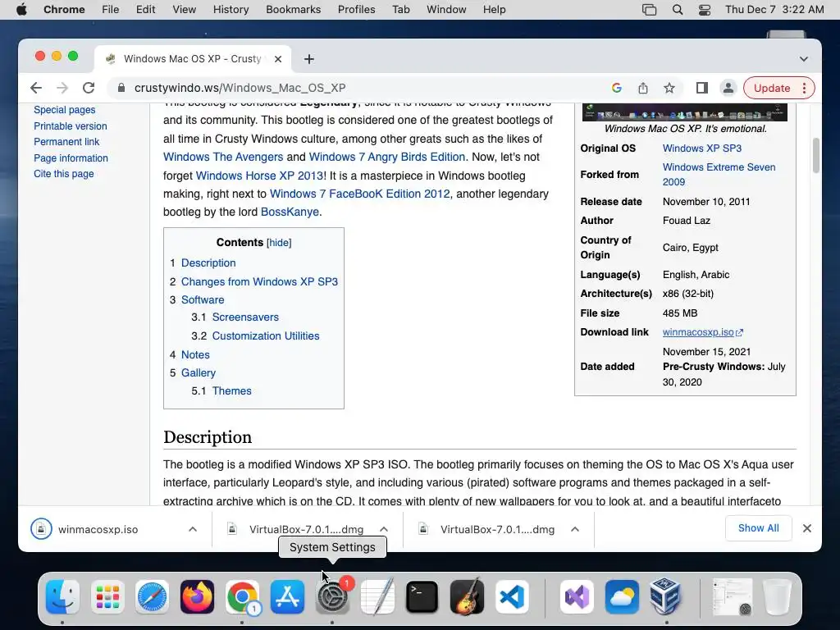Viewport: 840px width, 630px height.
Task: Open Spotlight search in the menu bar
Action: 677,10
